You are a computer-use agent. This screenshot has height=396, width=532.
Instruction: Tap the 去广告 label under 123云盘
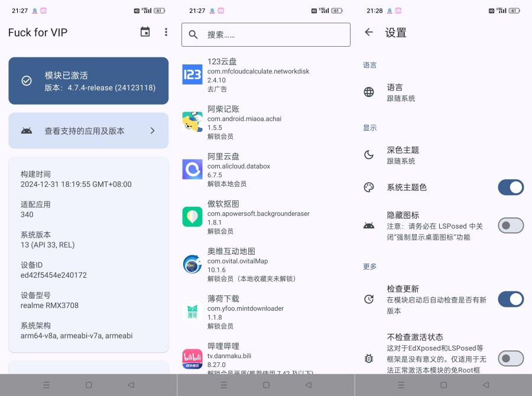(x=217, y=89)
